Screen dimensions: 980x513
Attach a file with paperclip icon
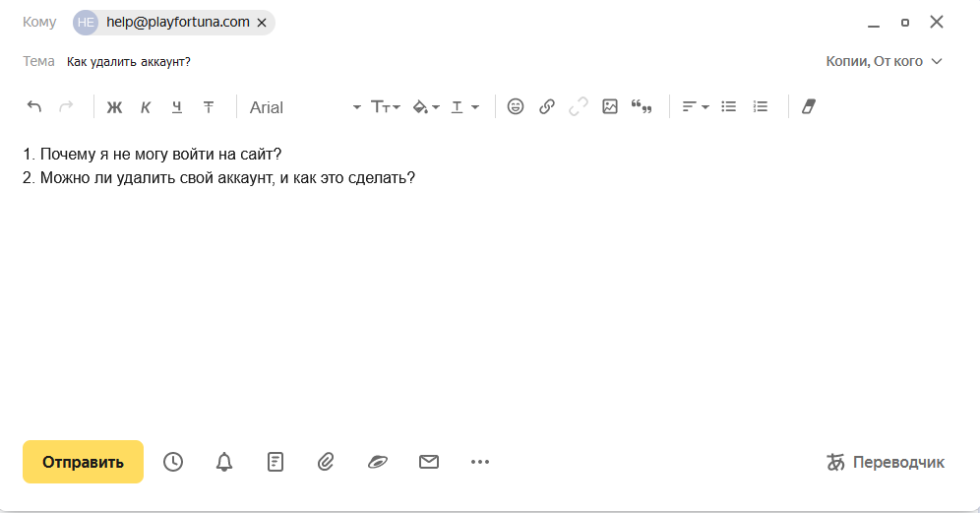click(x=326, y=463)
